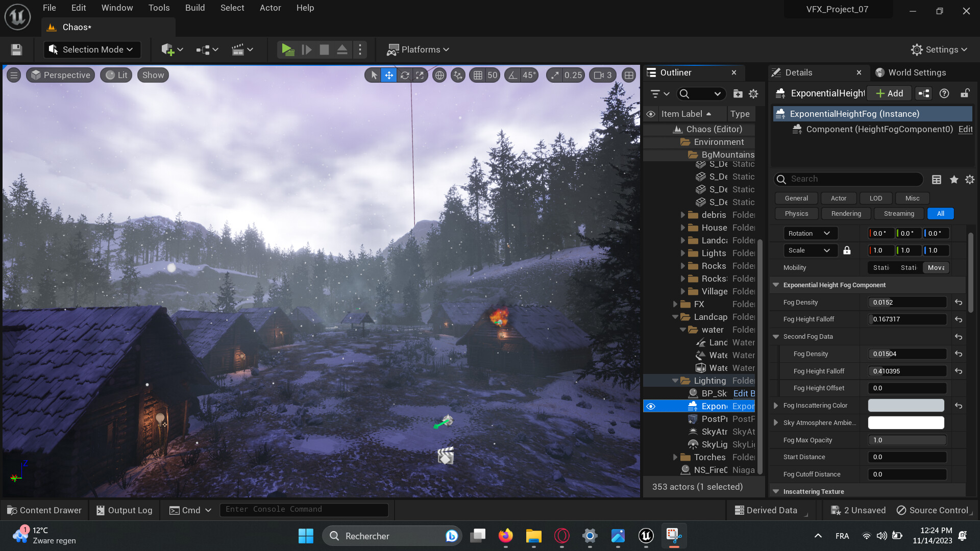Click the Enter Console Command field
This screenshot has height=551, width=980.
[304, 509]
